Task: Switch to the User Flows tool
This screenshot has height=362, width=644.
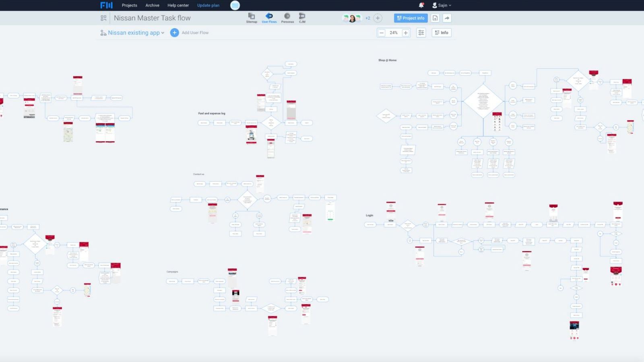Action: click(x=269, y=18)
